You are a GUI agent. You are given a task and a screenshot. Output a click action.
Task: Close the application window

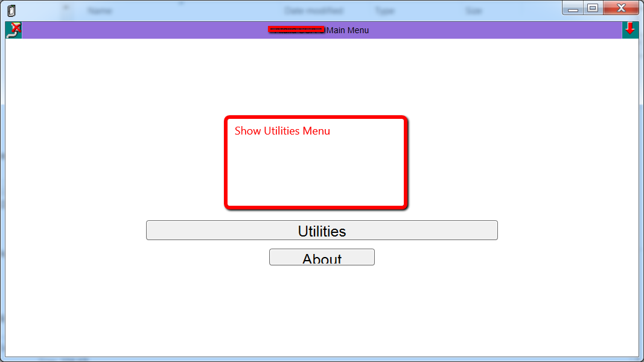(x=621, y=8)
